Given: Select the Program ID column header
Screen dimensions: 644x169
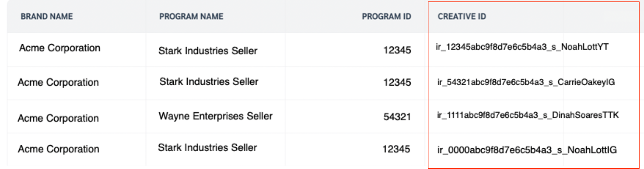Looking at the screenshot, I should coord(386,17).
